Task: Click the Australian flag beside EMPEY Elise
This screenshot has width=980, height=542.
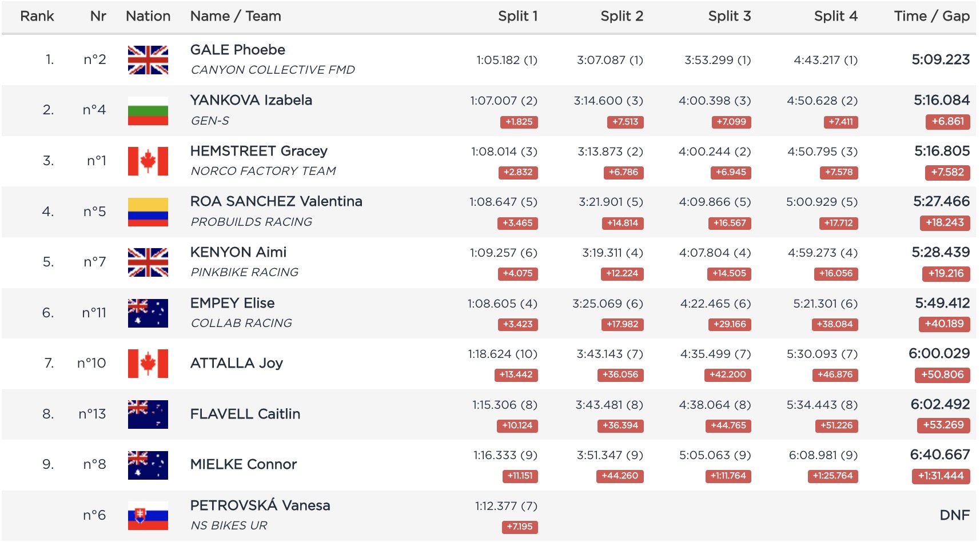Action: coord(148,313)
